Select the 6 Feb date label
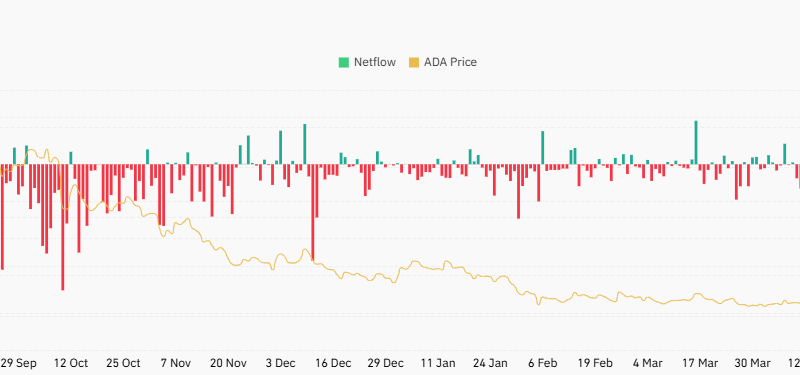The image size is (800, 375). click(x=542, y=363)
